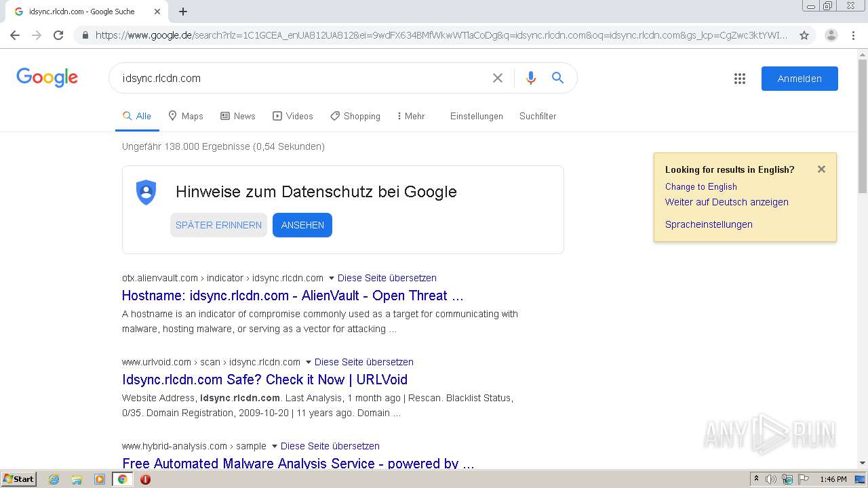The width and height of the screenshot is (868, 488).
Task: Open the Google apps grid
Action: pos(740,79)
